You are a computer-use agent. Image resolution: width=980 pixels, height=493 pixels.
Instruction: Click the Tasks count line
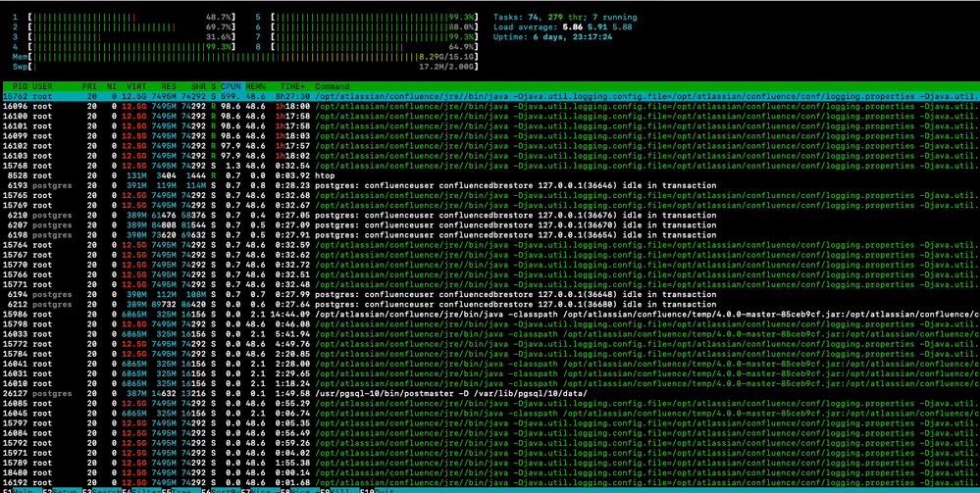point(565,17)
